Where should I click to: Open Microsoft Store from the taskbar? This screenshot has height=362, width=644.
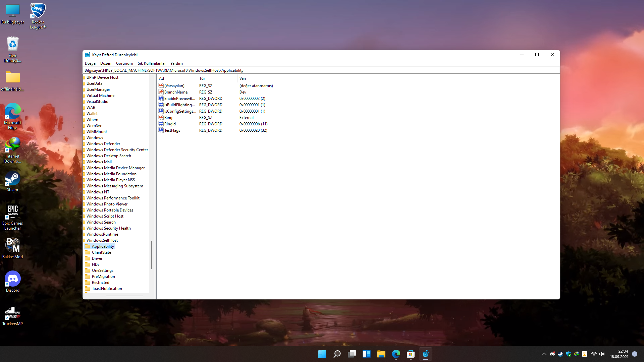pos(411,354)
